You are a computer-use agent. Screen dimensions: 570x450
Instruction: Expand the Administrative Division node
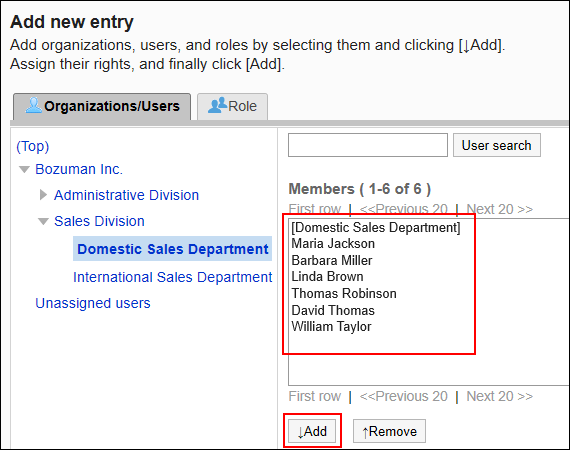point(43,195)
